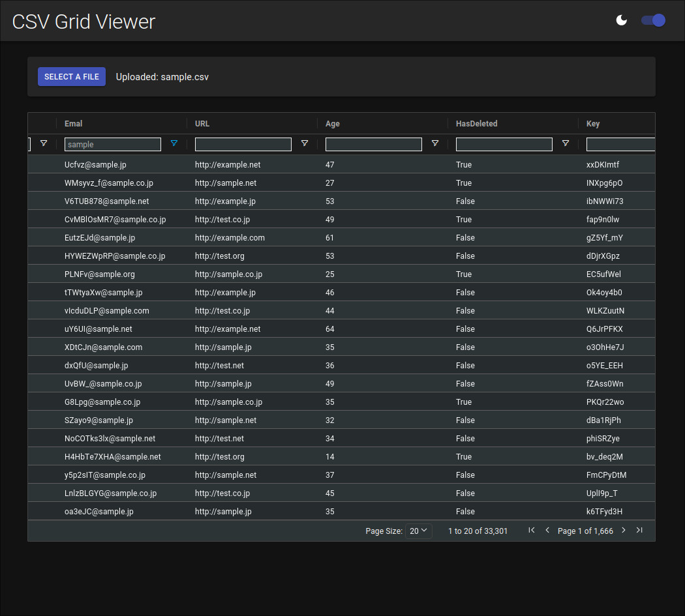
Task: Select cell HYWEZWpRP@sample.co.jp
Action: (115, 256)
